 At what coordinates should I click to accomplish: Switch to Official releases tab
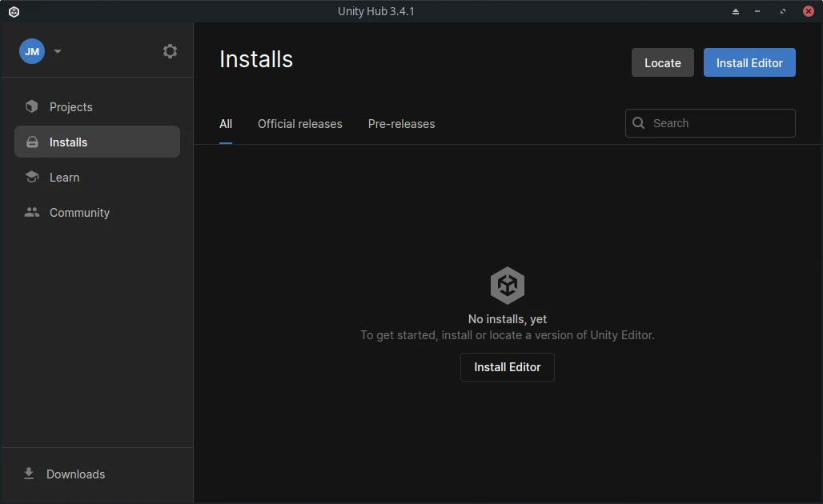(x=299, y=124)
